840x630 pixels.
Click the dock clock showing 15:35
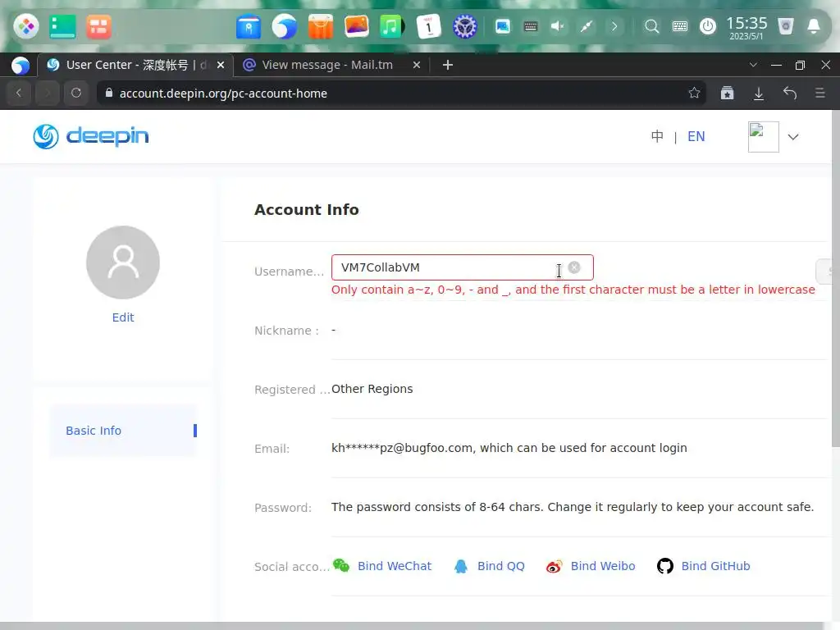(746, 27)
